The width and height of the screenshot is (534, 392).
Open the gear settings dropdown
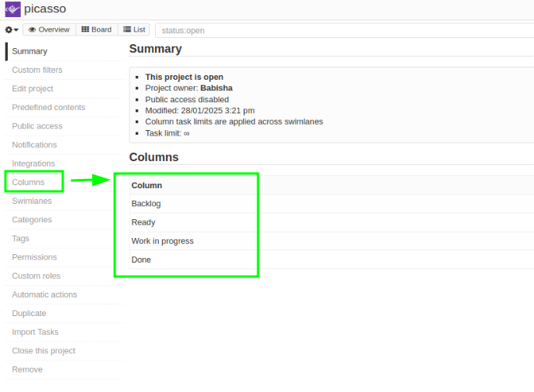coord(12,30)
